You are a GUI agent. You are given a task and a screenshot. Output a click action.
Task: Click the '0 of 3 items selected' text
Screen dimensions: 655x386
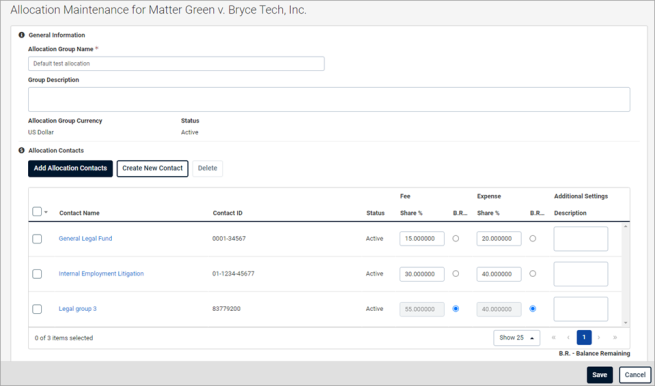coord(64,338)
